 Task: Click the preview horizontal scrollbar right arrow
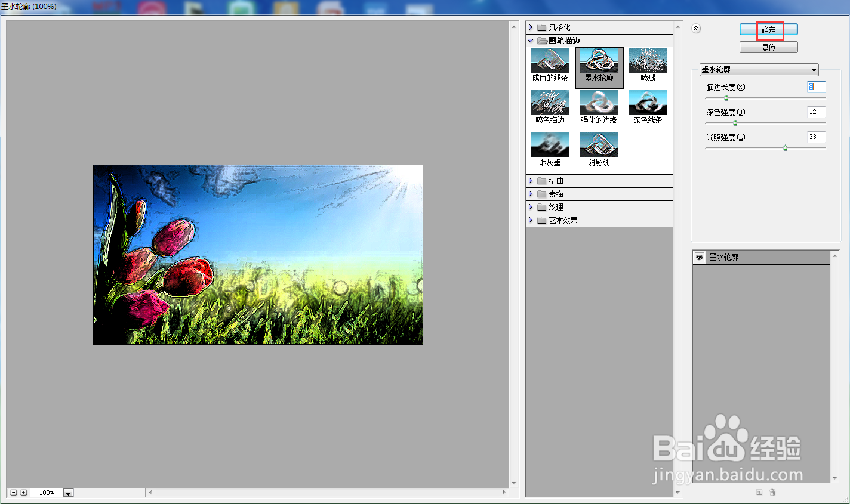click(504, 493)
